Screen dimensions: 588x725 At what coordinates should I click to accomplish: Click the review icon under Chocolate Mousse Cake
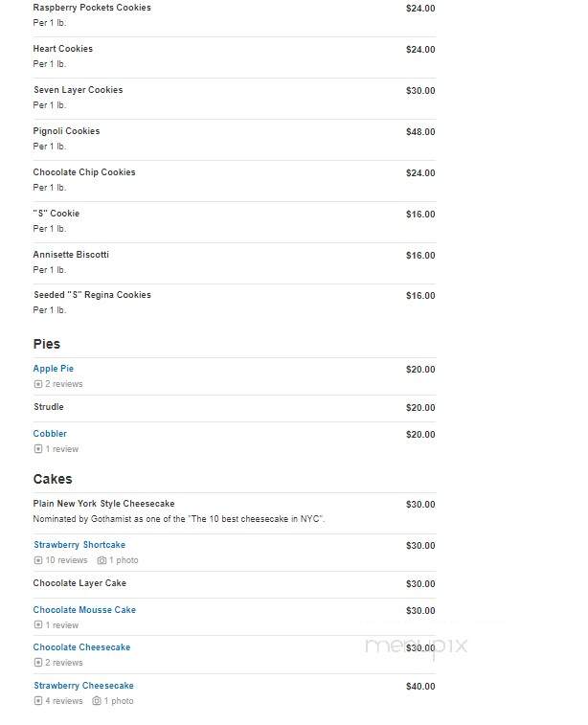[38, 624]
